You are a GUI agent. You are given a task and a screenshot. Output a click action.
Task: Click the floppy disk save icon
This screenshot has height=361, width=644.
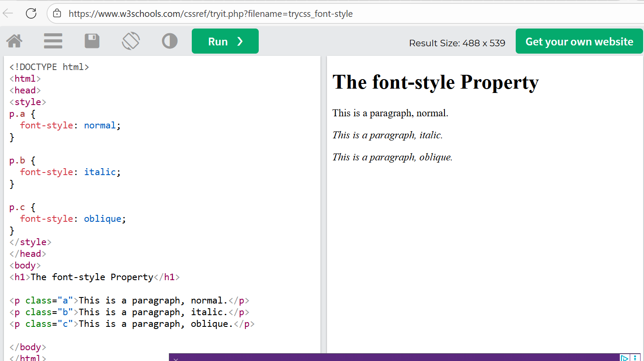pyautogui.click(x=92, y=41)
